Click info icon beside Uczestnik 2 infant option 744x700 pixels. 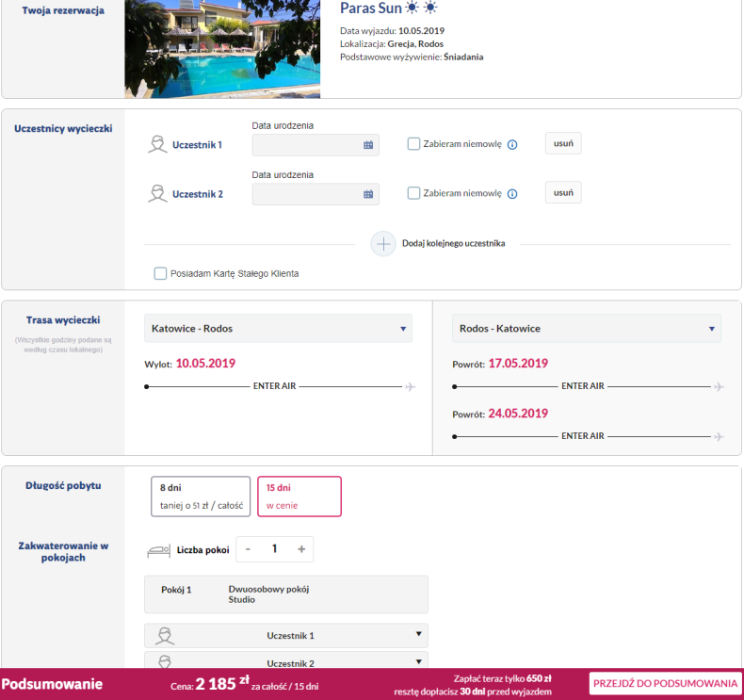(512, 194)
